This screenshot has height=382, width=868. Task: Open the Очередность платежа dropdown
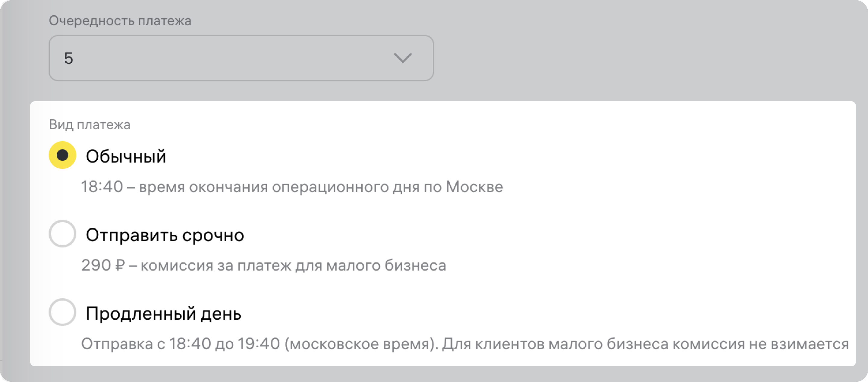tap(241, 58)
